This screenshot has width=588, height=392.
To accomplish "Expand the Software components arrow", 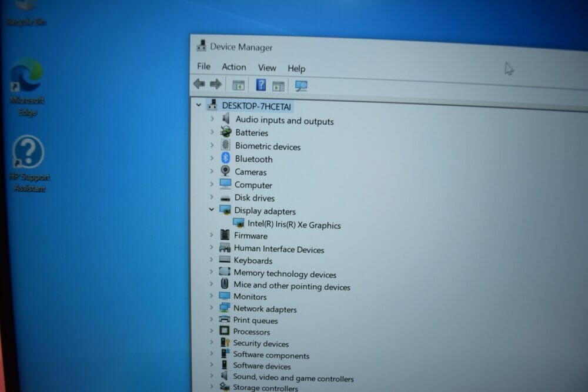I will [211, 353].
